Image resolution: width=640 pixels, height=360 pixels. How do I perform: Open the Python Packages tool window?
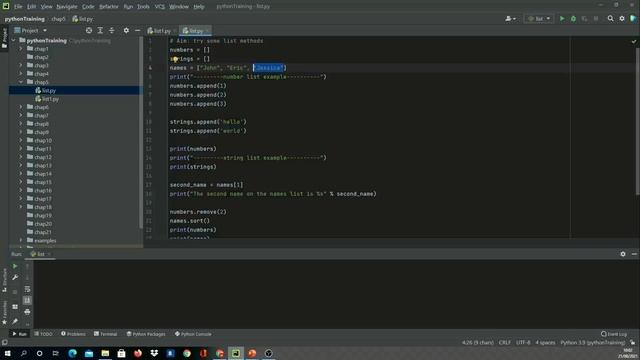click(146, 334)
